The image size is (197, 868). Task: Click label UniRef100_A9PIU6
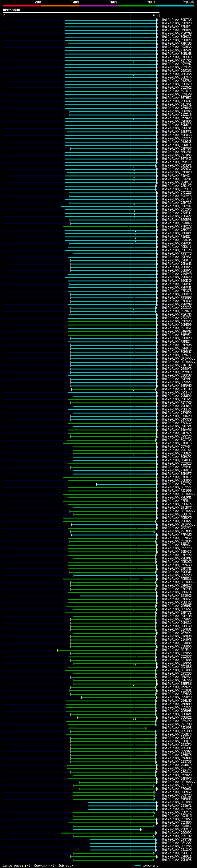[x=177, y=43]
